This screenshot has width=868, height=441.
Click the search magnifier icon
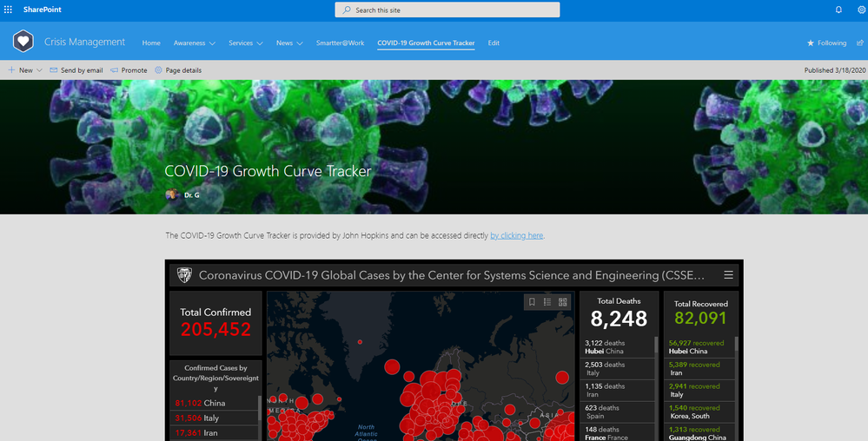point(347,10)
